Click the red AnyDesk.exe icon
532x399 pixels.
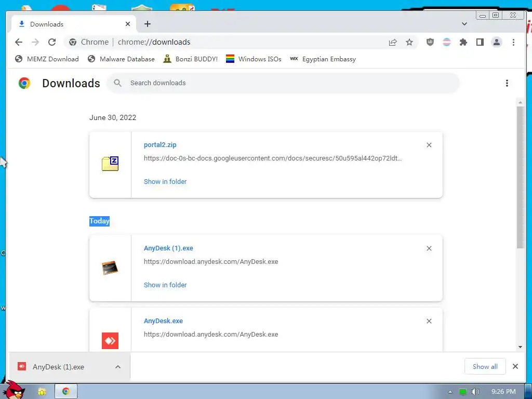[x=110, y=341]
